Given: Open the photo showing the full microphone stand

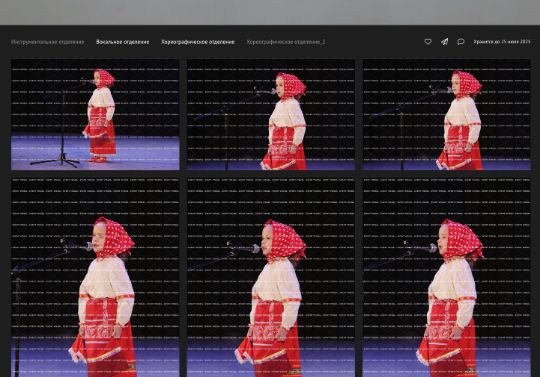Looking at the screenshot, I should click(x=95, y=115).
